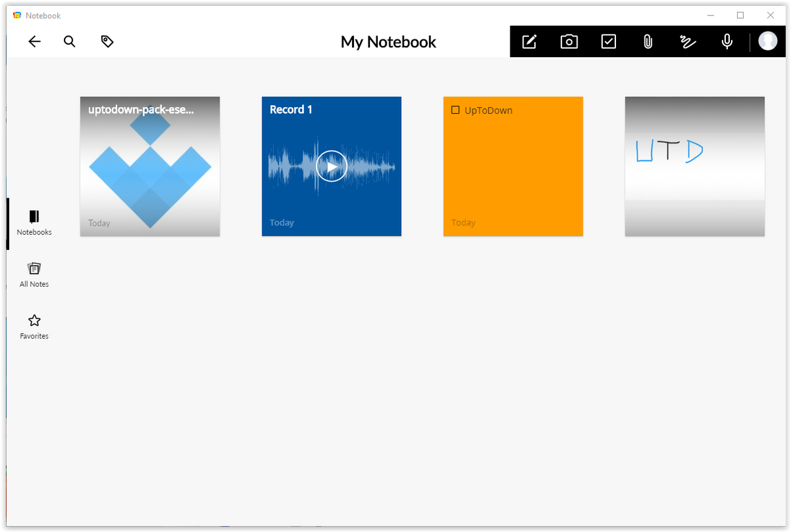Image resolution: width=791 pixels, height=532 pixels.
Task: Switch to the Notebooks section
Action: (35, 223)
